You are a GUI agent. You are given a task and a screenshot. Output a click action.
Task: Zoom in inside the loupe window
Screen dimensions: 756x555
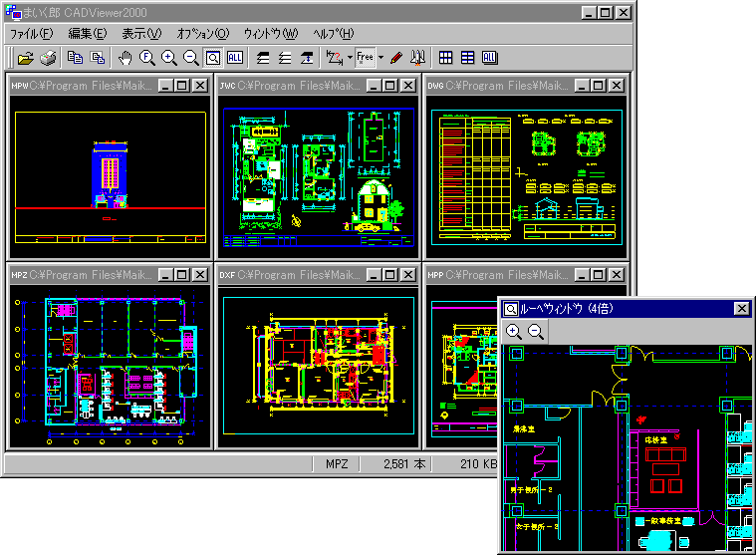[514, 332]
